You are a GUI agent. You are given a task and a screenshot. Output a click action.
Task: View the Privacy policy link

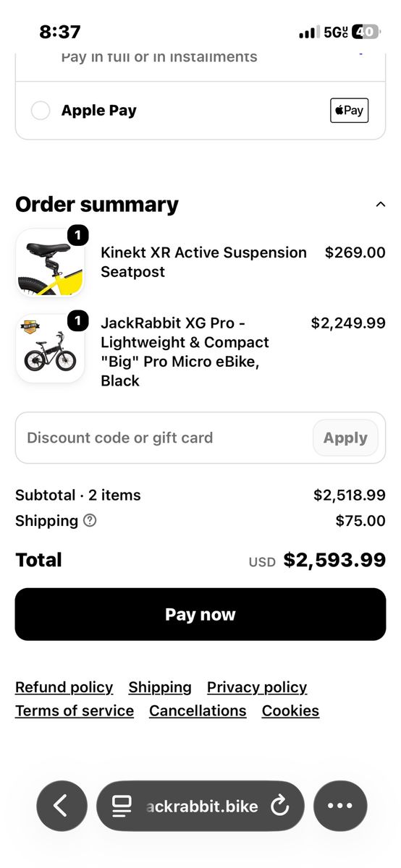click(257, 687)
